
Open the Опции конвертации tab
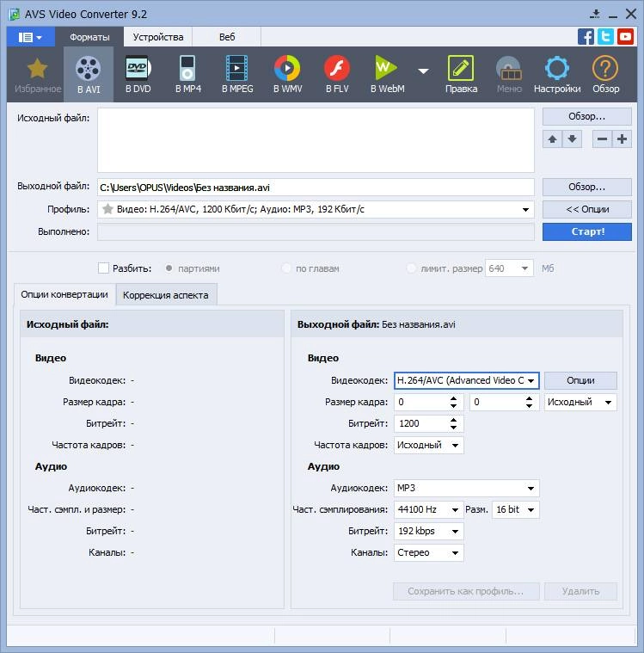click(64, 294)
